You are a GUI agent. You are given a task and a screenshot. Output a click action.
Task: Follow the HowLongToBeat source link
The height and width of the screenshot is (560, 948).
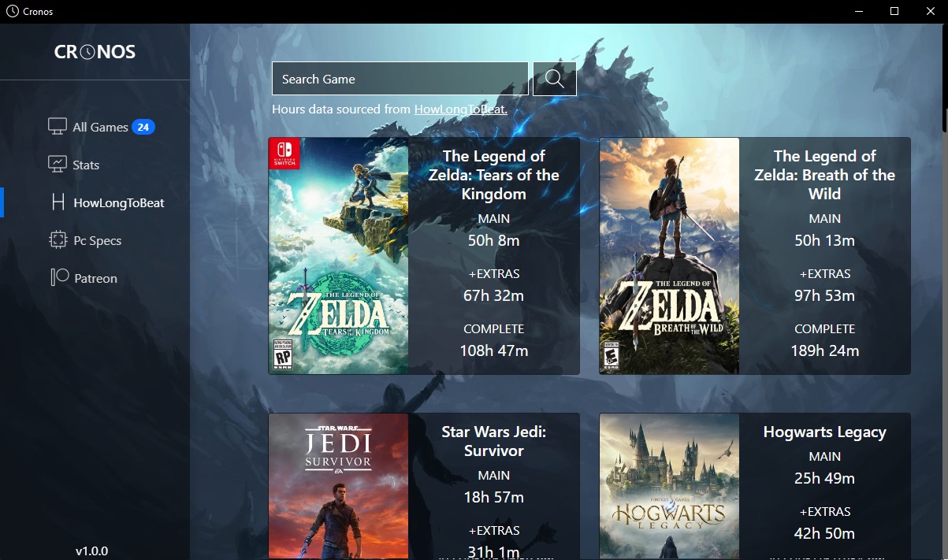click(x=460, y=109)
